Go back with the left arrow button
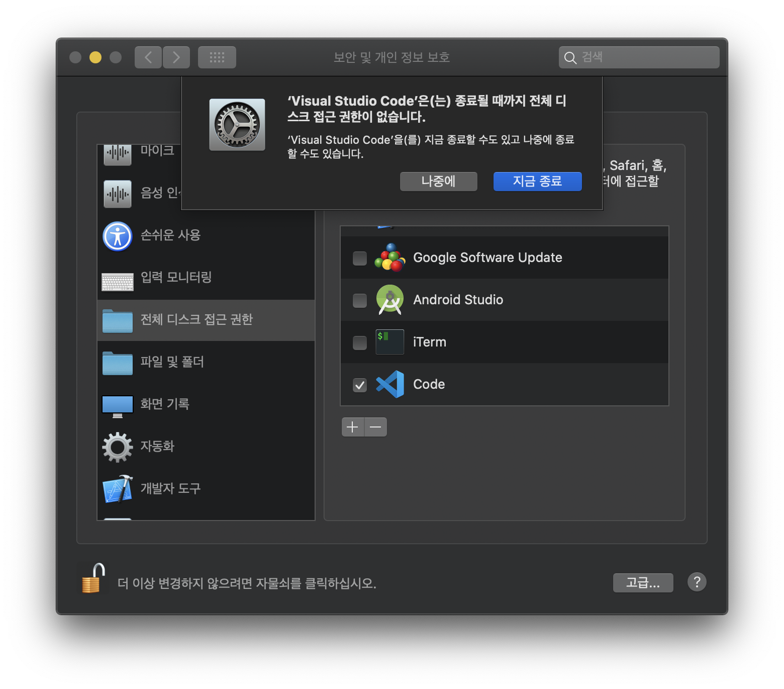The width and height of the screenshot is (784, 689). (148, 57)
